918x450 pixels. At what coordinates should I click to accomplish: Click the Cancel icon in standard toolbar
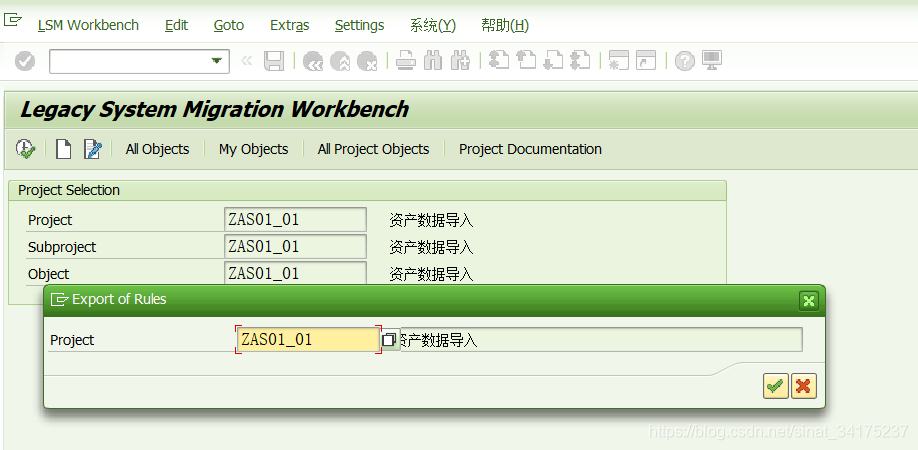(367, 61)
